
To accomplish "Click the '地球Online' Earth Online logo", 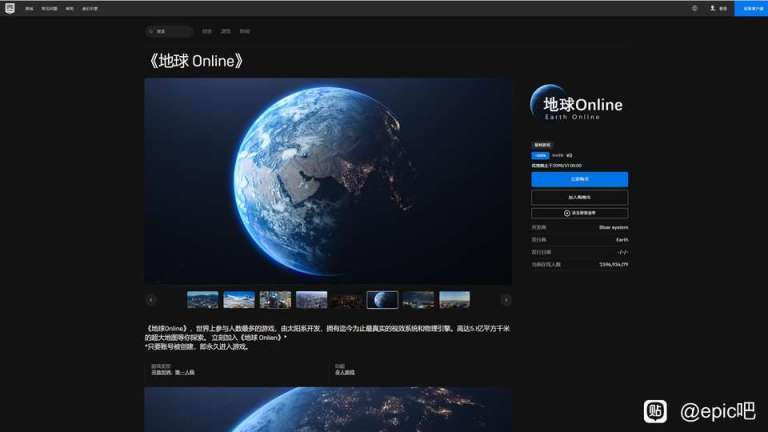I will (x=576, y=103).
